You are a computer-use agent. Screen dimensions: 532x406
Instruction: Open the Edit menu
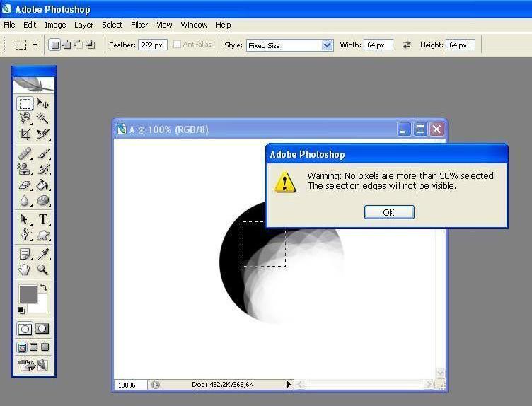(x=30, y=25)
